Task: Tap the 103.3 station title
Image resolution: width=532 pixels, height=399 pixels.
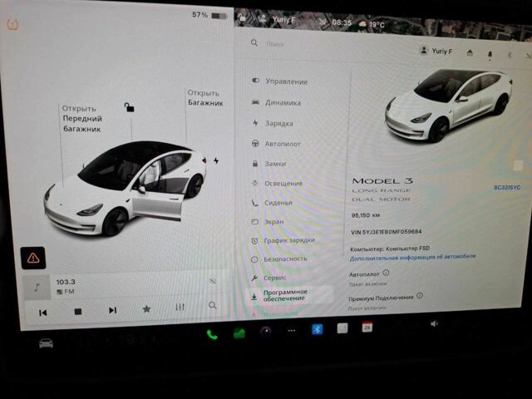Action: [66, 282]
